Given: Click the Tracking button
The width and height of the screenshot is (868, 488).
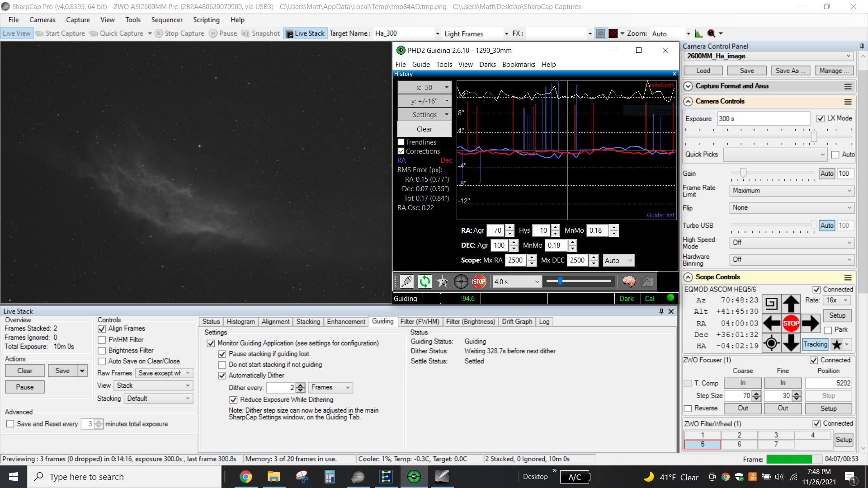Looking at the screenshot, I should pos(815,344).
